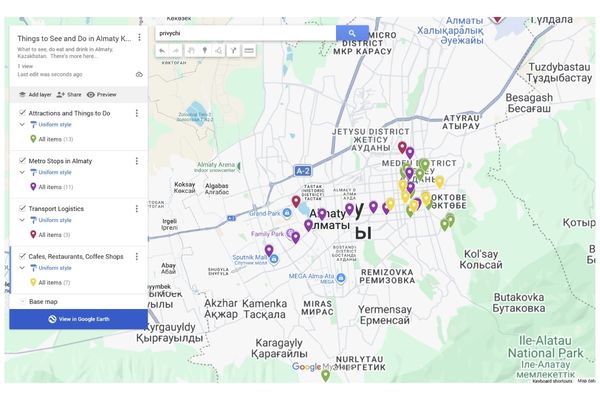Viewport: 600px width, 400px height.
Task: Click the A-2 highway shield on the map
Action: click(303, 171)
